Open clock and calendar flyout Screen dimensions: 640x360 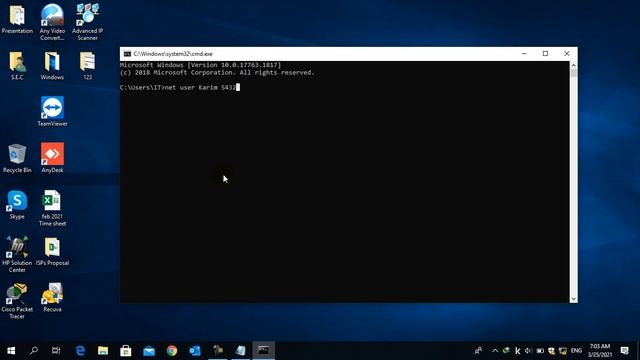[600, 351]
